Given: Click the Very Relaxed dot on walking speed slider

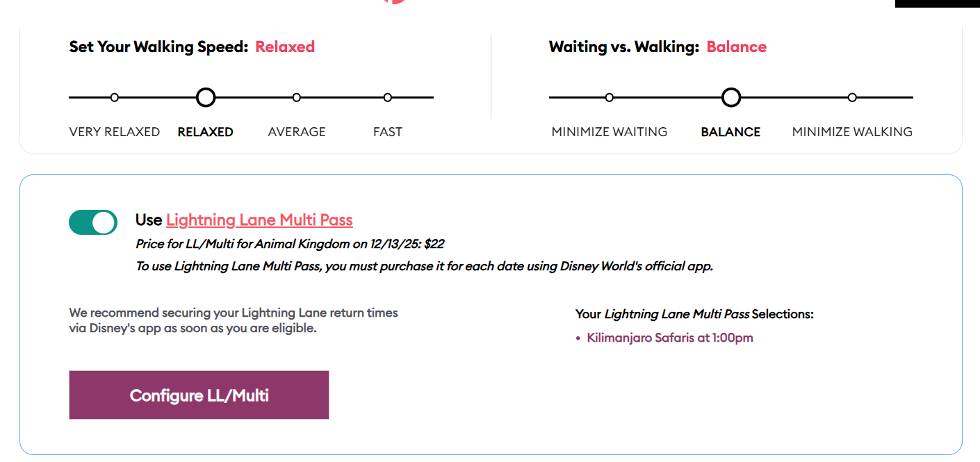Looking at the screenshot, I should (115, 97).
